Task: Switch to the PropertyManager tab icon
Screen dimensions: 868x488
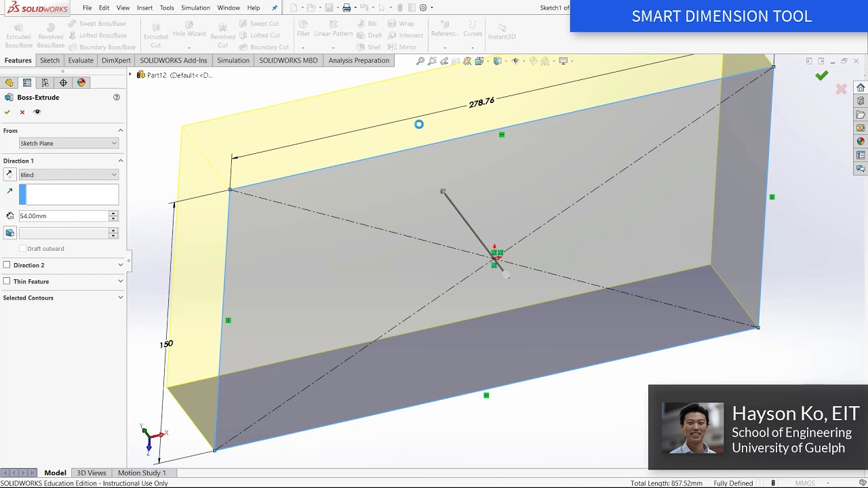Action: click(27, 83)
